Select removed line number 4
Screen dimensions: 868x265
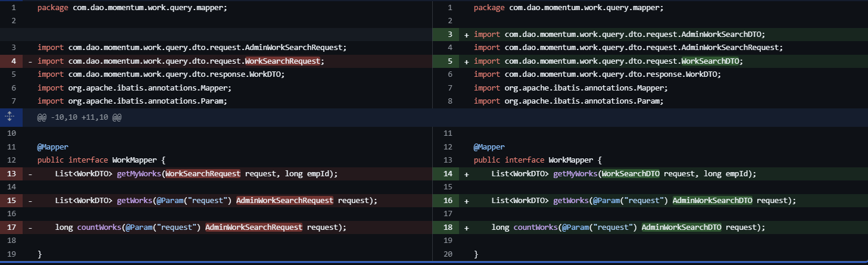click(x=13, y=61)
